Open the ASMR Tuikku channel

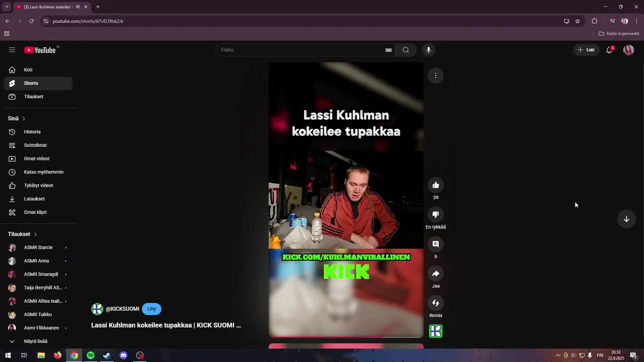[x=38, y=314]
